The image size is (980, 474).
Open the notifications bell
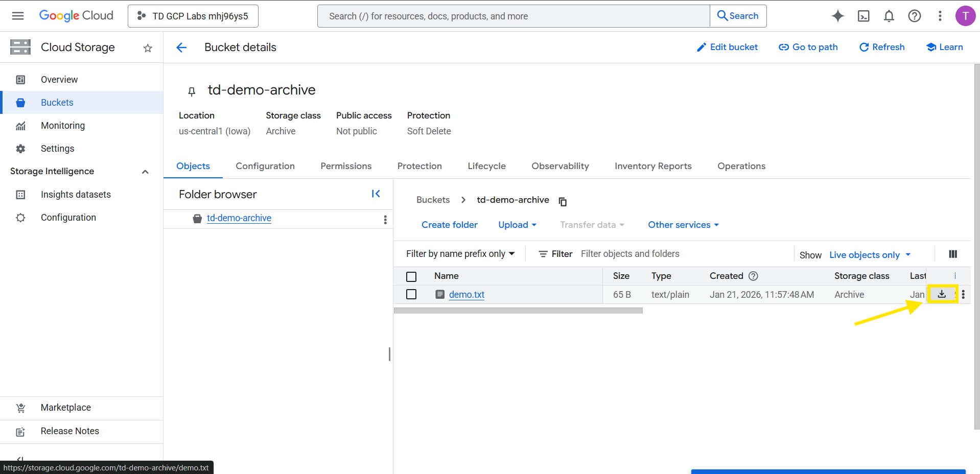[x=889, y=16]
